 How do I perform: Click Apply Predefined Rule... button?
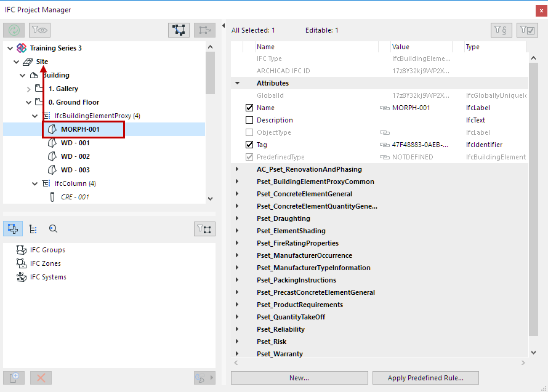(425, 378)
